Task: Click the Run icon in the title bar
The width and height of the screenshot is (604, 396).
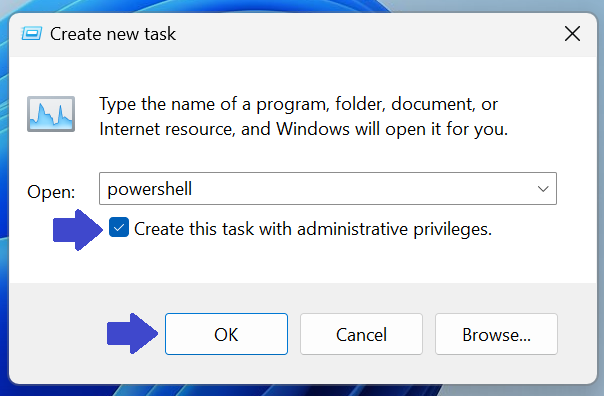Action: 32,34
